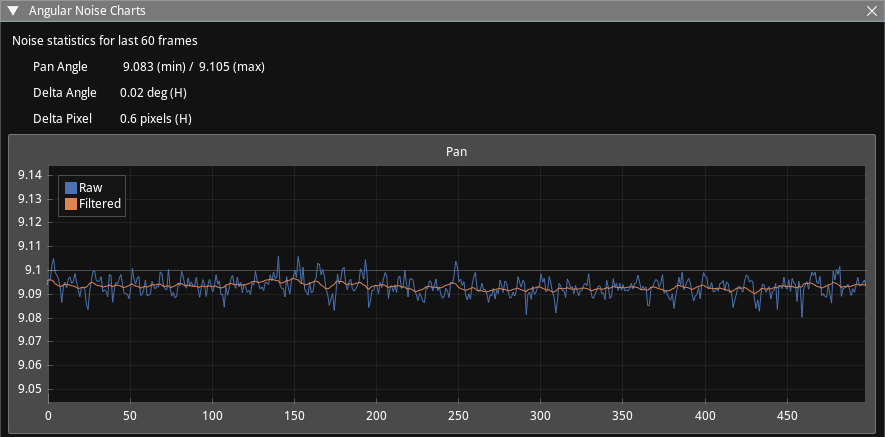
Task: Click the noise statistics header text
Action: 104,41
